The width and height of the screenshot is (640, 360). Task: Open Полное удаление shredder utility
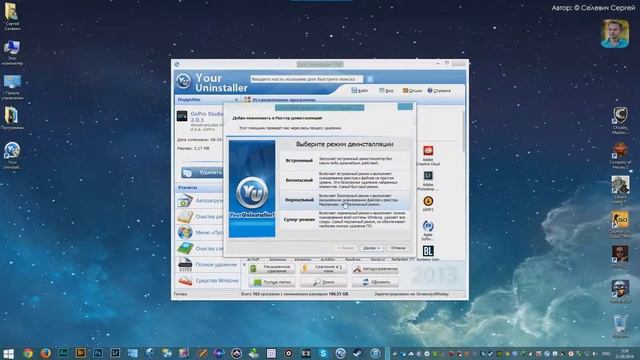(208, 264)
